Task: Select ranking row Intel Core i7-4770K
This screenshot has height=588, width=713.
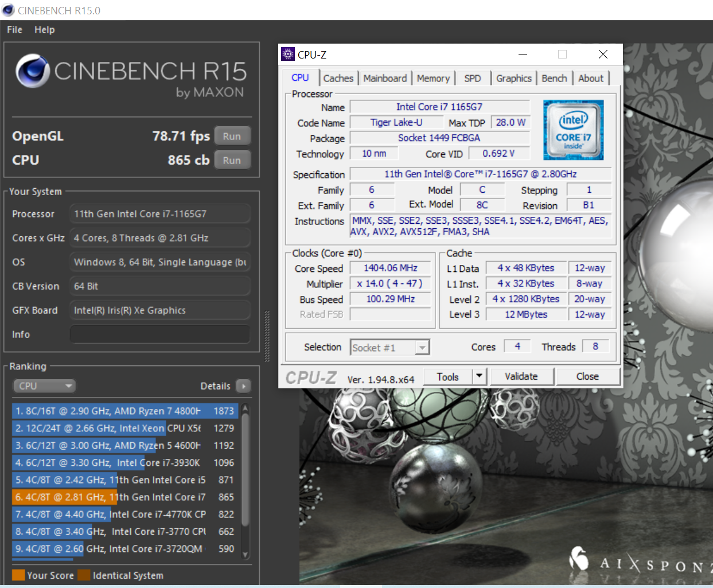Action: 125,514
